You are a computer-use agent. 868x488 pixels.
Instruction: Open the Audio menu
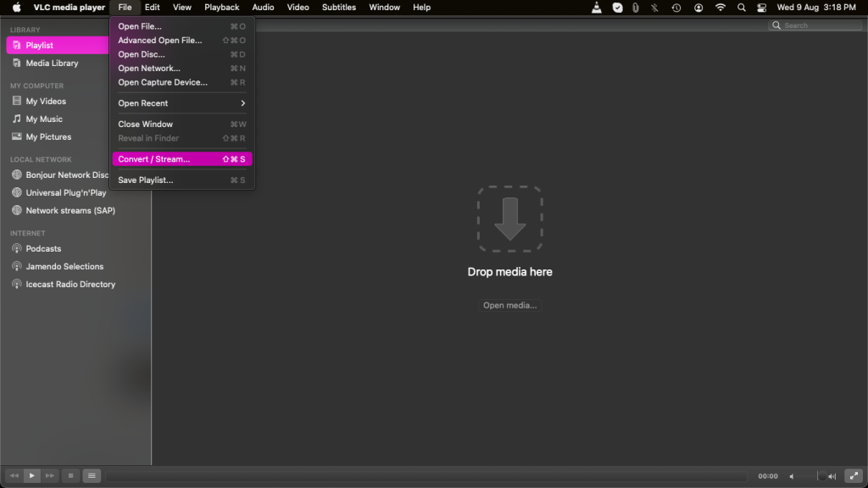pos(263,7)
